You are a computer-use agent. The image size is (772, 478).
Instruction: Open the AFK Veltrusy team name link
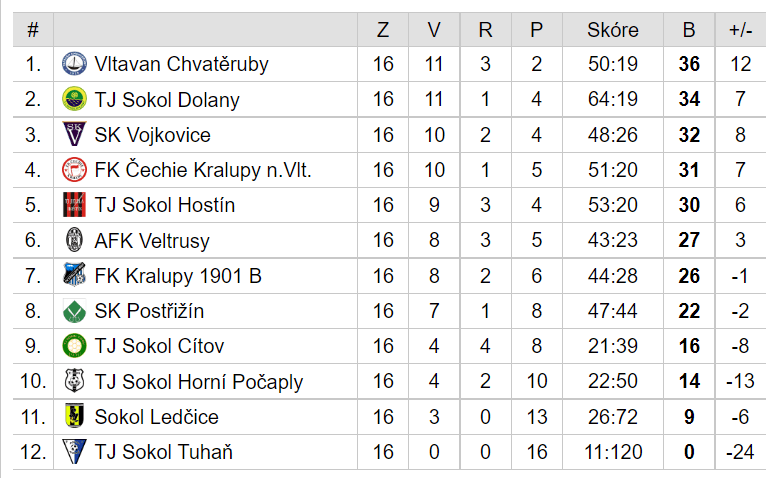coord(152,241)
